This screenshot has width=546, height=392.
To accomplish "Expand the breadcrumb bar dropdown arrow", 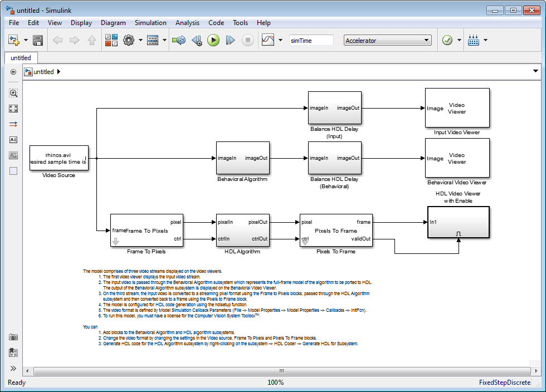I will [x=535, y=71].
